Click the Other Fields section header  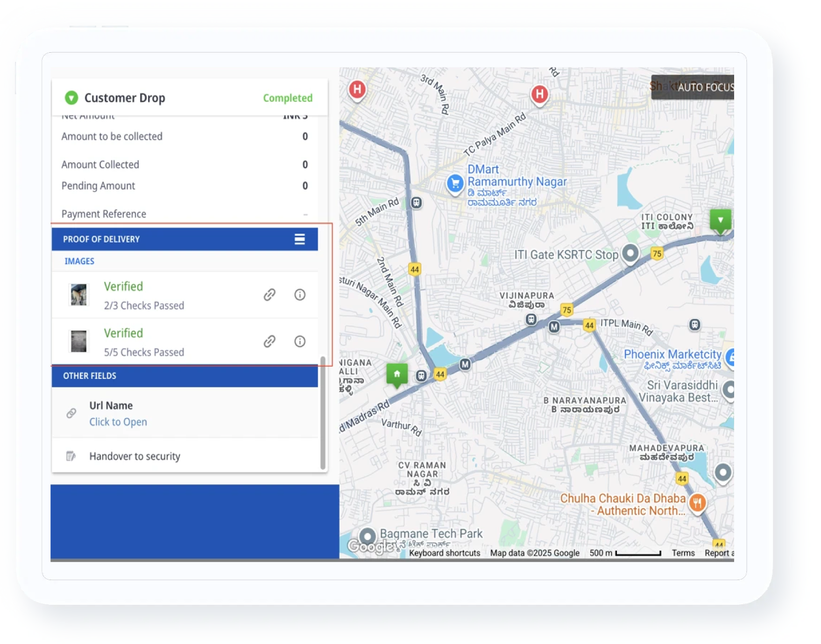point(184,376)
